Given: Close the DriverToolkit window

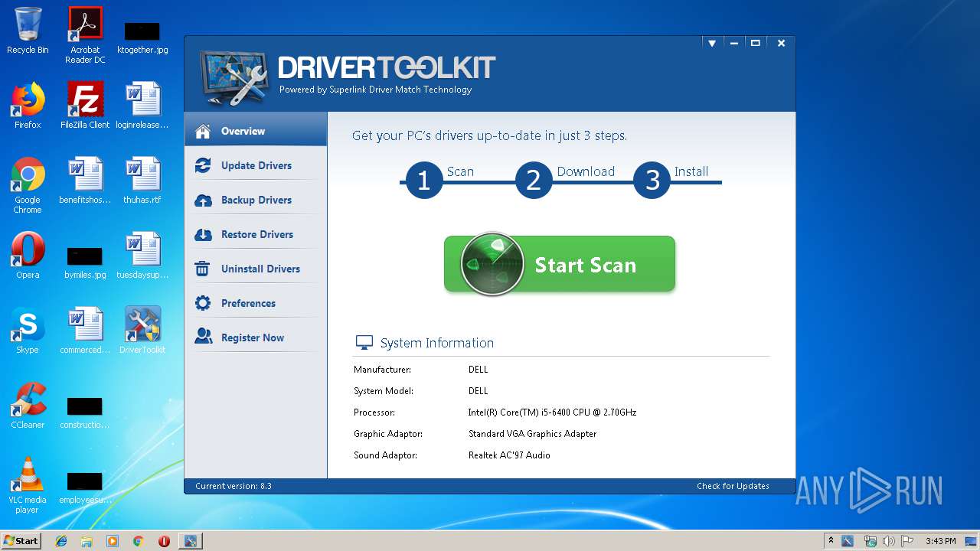Looking at the screenshot, I should 781,44.
